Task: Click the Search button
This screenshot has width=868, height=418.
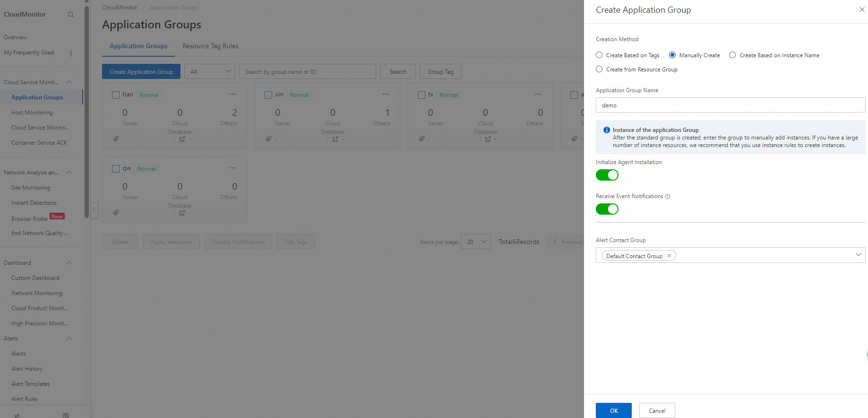Action: pos(398,71)
